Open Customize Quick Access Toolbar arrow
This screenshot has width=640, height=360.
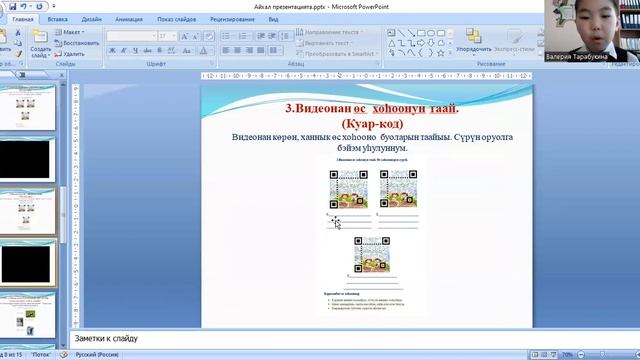point(54,7)
